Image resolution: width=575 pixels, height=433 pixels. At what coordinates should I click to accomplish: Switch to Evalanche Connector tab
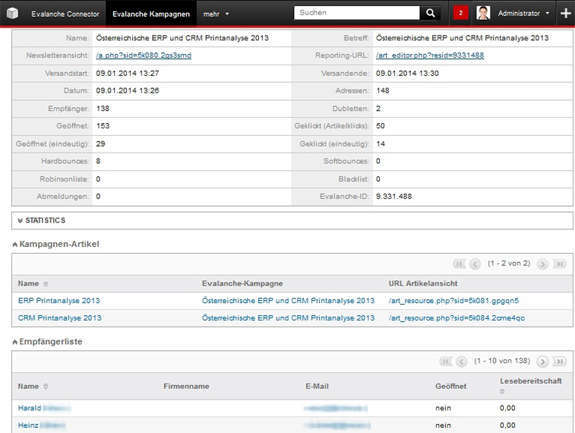[65, 14]
